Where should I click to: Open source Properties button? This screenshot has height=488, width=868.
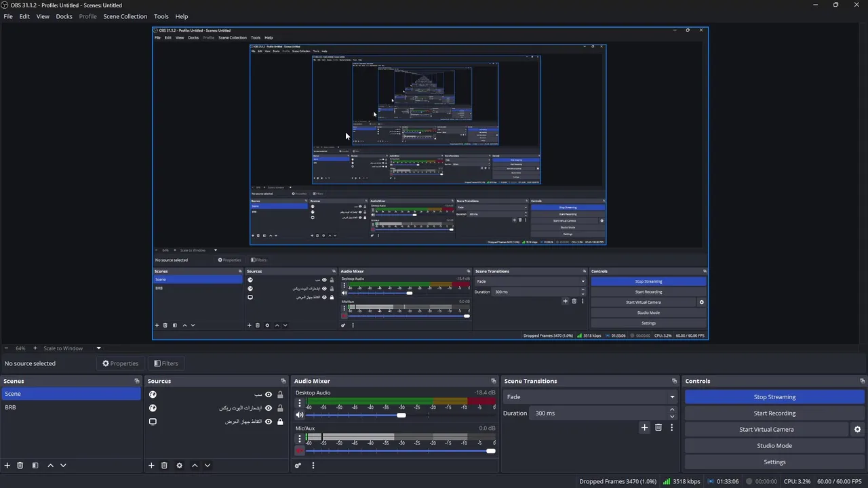pos(120,363)
